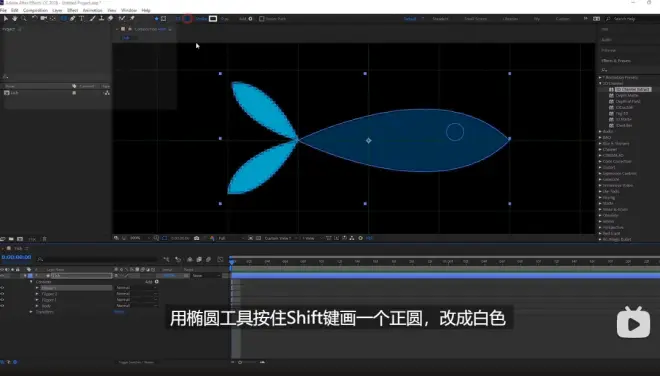
Task: Click the Fill color swatch
Action: (x=188, y=19)
